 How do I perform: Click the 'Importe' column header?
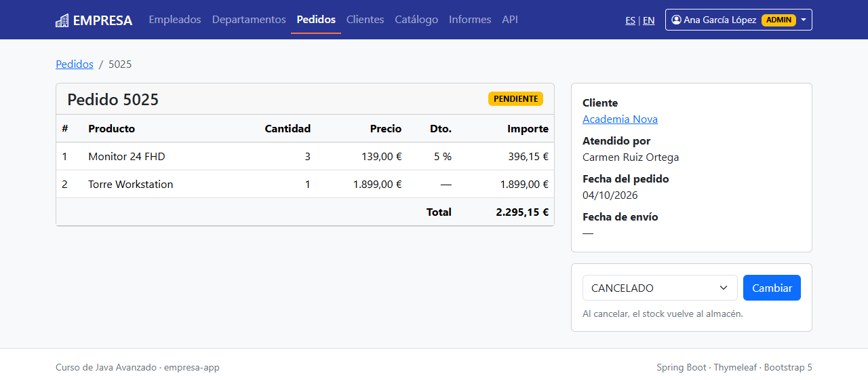pos(528,129)
